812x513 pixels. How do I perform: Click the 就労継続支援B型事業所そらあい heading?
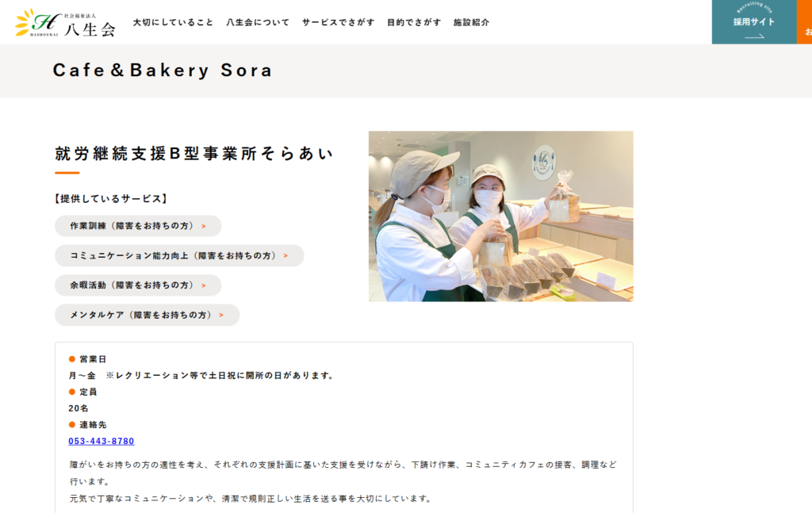click(x=194, y=154)
